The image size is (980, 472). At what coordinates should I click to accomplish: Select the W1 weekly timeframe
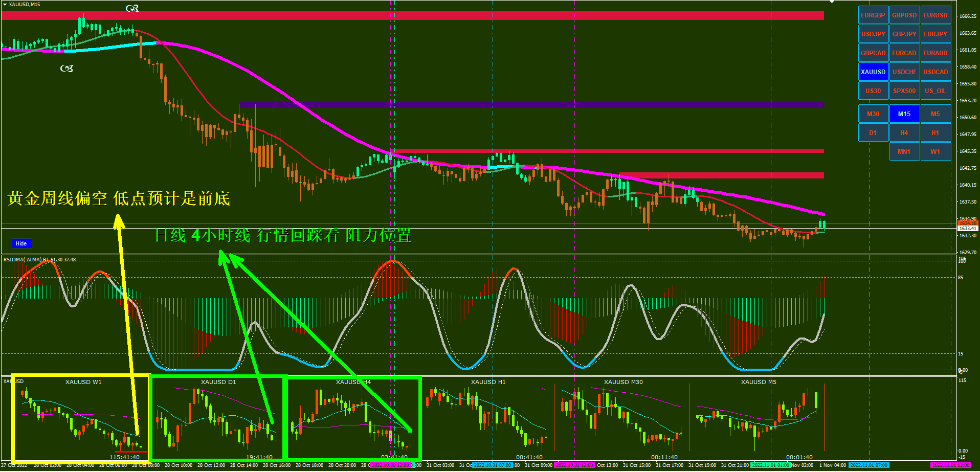coord(936,152)
